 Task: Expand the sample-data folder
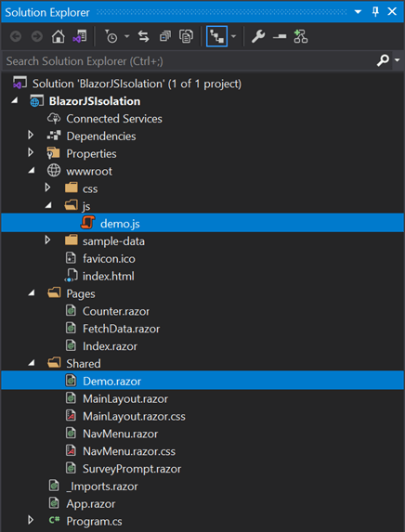tap(48, 240)
